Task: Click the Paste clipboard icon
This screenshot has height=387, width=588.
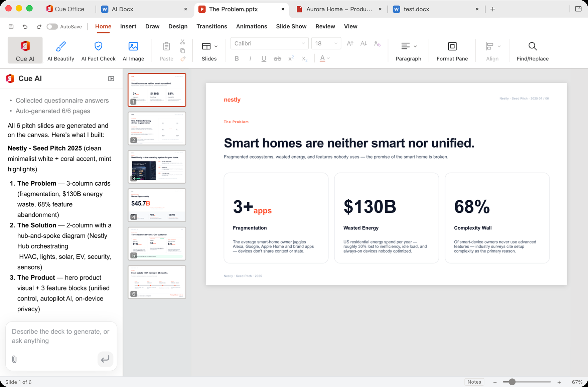Action: click(166, 46)
